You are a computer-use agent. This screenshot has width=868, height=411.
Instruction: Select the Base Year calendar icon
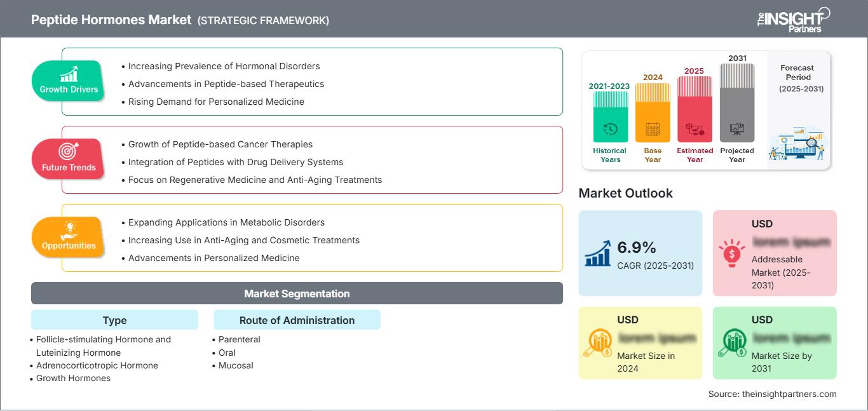point(652,130)
